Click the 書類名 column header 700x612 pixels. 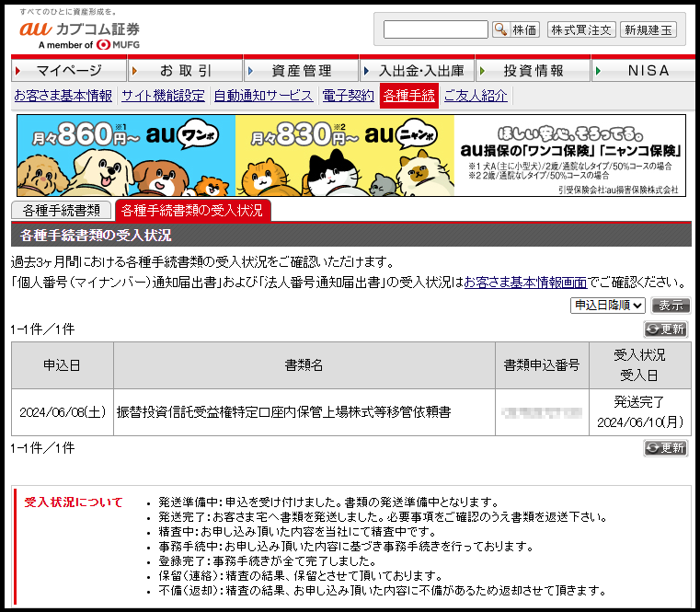304,365
